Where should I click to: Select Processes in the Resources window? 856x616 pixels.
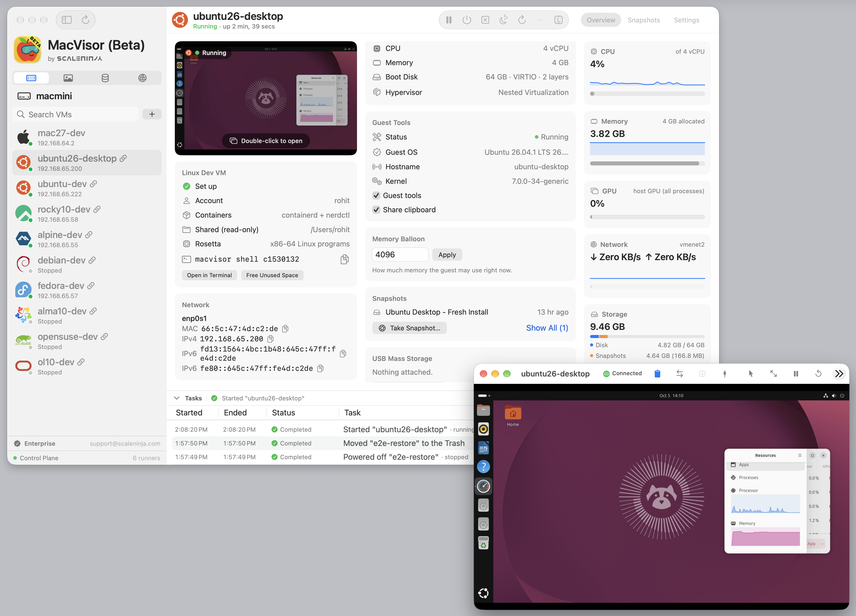[765, 478]
